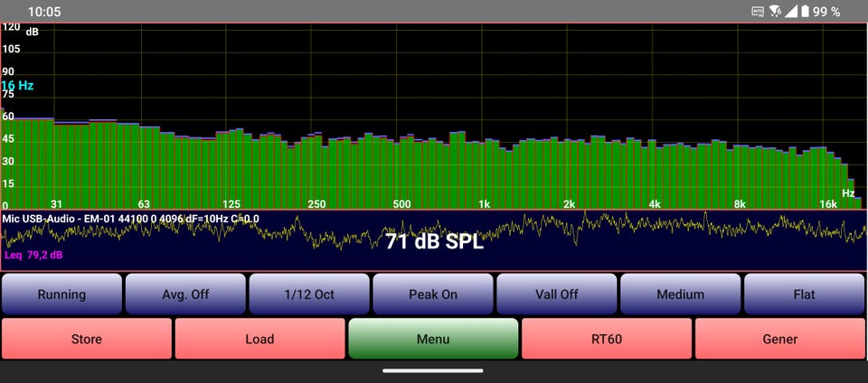Tap the Load button
Screen dimensions: 868x383
(x=259, y=339)
